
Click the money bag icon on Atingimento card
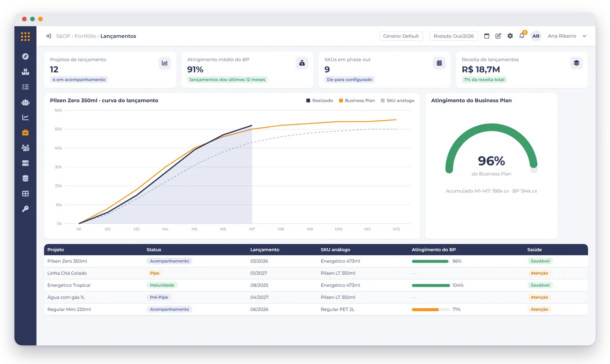click(302, 63)
